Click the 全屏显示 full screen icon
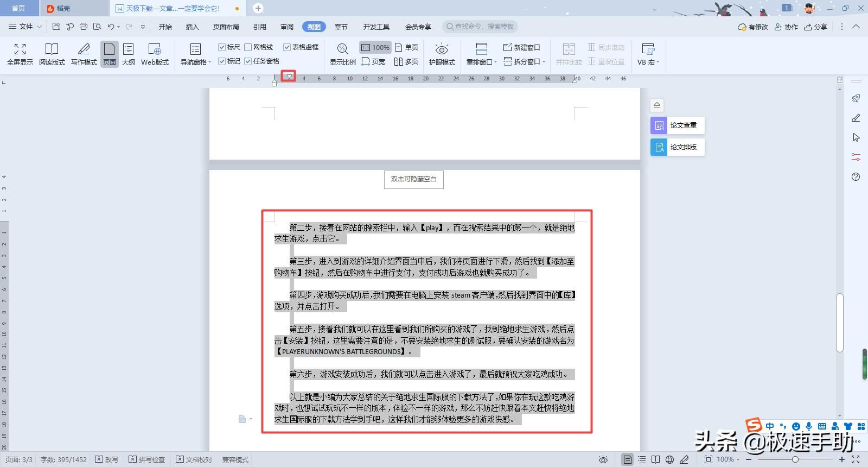 pos(20,49)
